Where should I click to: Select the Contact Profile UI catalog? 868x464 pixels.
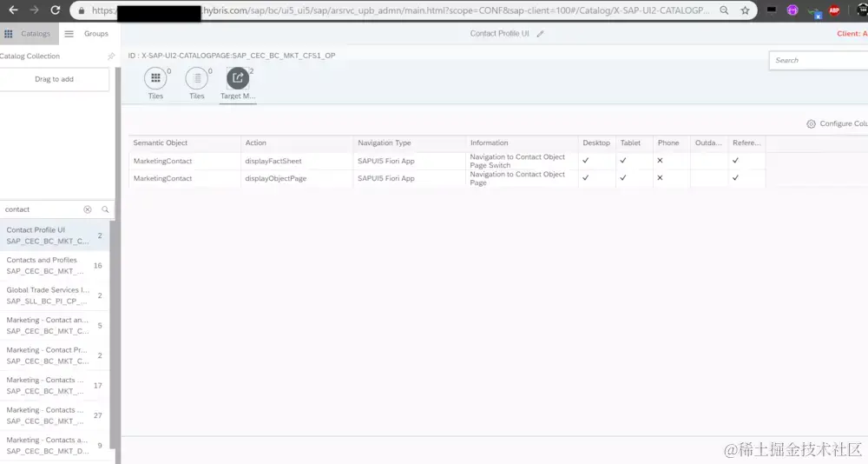54,235
